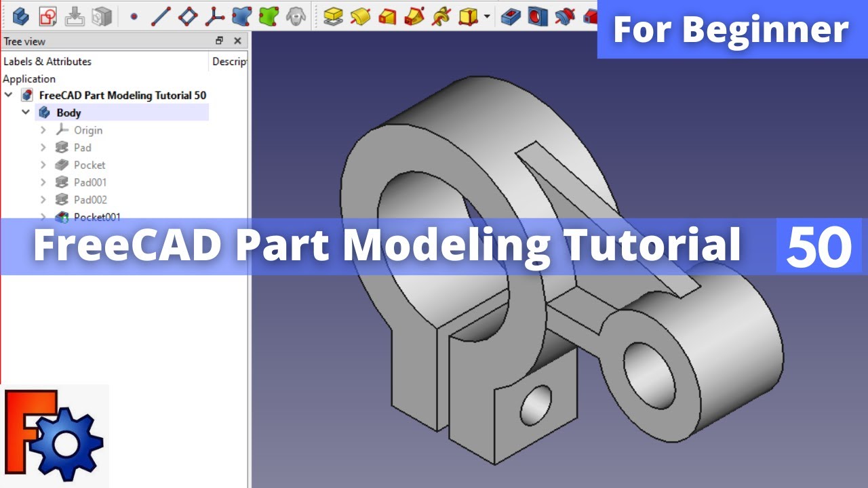Image resolution: width=868 pixels, height=488 pixels.
Task: Click the green Sub-shape binder icon
Action: (269, 16)
